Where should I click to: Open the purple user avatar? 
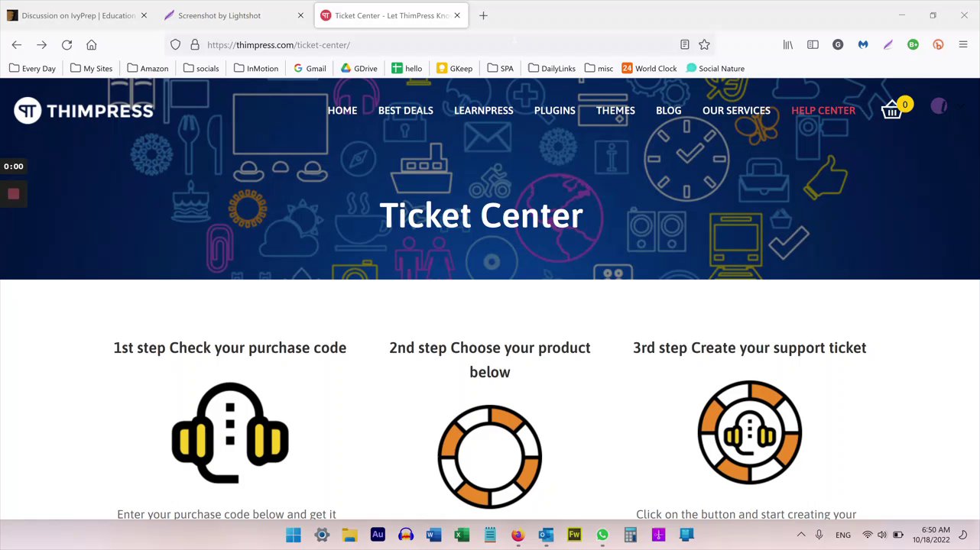click(939, 106)
